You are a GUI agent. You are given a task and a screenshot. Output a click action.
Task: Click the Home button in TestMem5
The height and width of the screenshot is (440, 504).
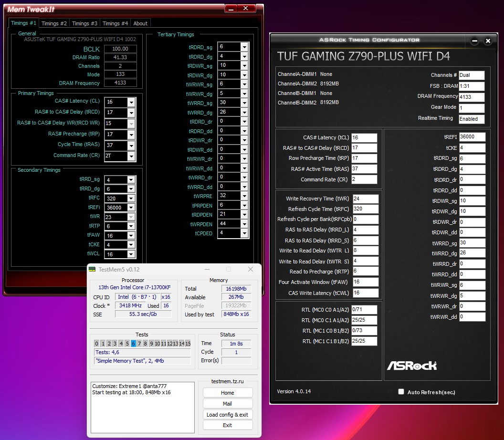[228, 393]
